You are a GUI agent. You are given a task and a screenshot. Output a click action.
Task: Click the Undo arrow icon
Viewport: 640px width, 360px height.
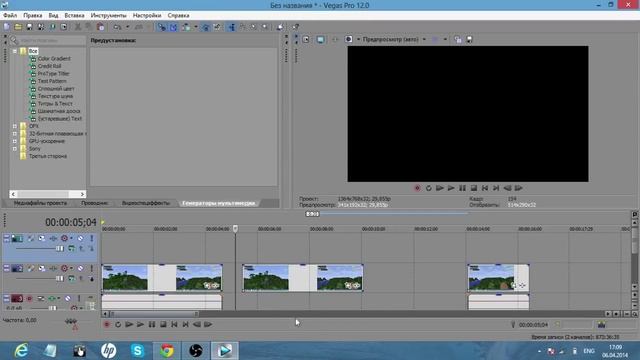pyautogui.click(x=118, y=27)
